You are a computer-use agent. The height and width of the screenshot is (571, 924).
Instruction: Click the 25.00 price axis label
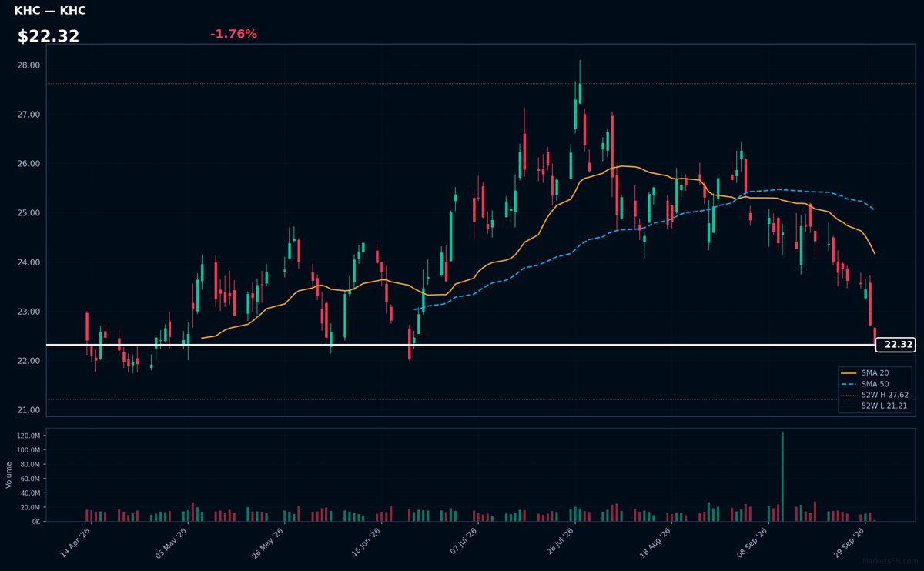coord(28,213)
